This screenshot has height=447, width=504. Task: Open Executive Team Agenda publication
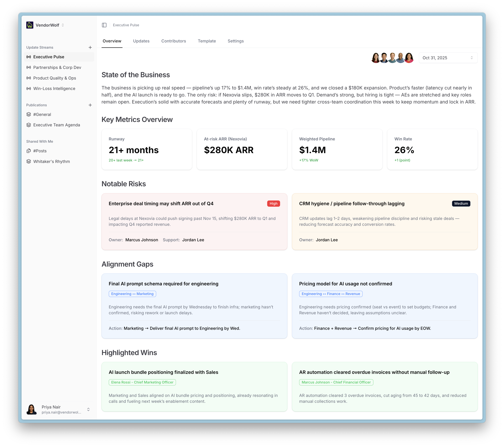click(57, 125)
